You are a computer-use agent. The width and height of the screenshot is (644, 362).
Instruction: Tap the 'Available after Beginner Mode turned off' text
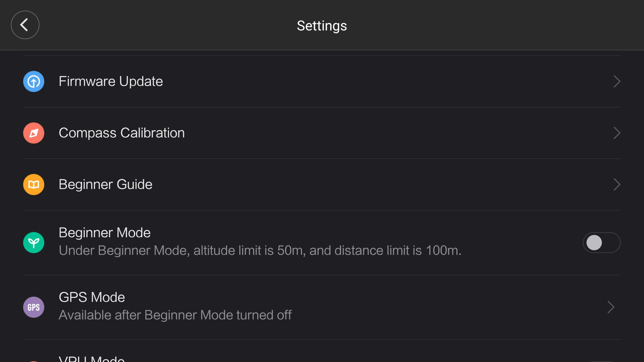point(175,315)
